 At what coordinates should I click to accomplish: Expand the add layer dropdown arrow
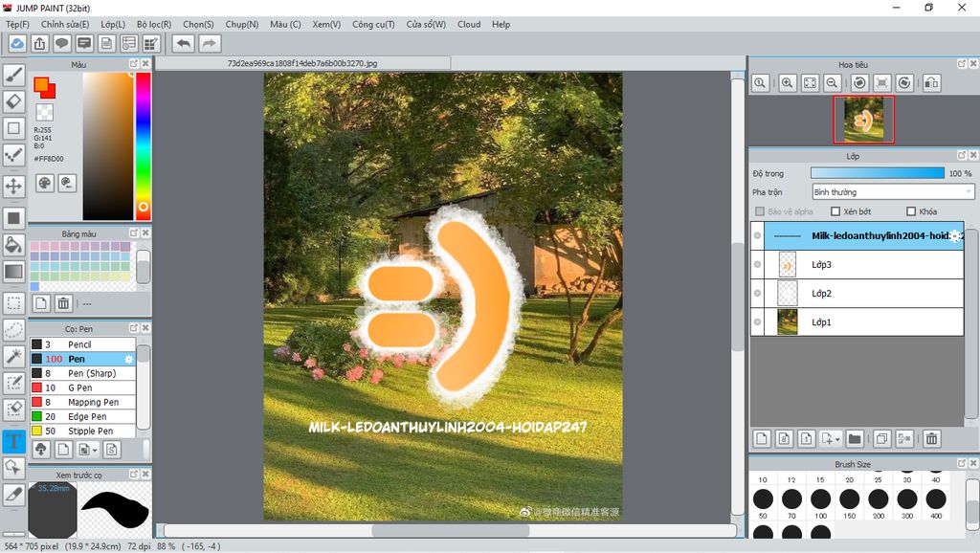[x=837, y=439]
